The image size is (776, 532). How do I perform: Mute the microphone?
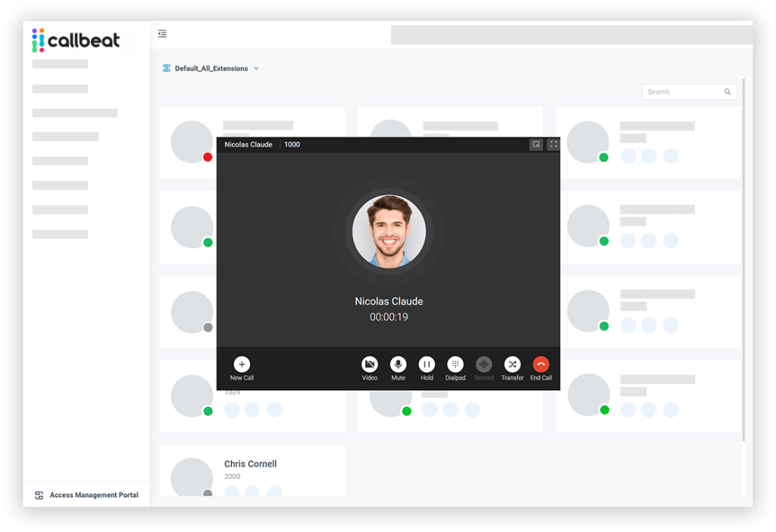coord(398,365)
